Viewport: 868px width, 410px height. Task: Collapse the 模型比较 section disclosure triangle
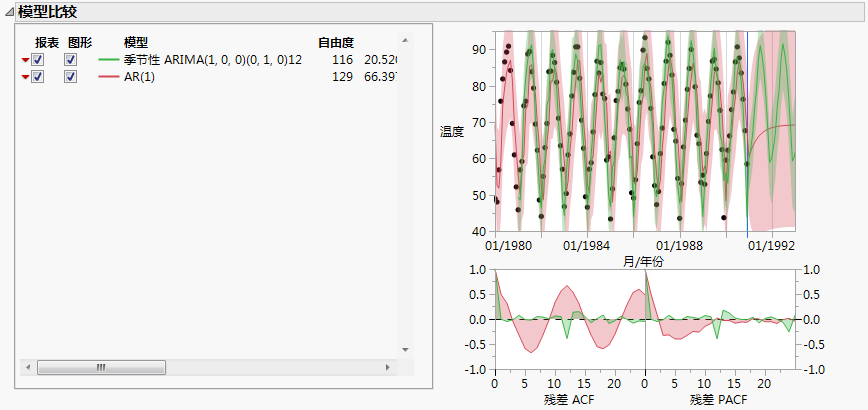11,13
